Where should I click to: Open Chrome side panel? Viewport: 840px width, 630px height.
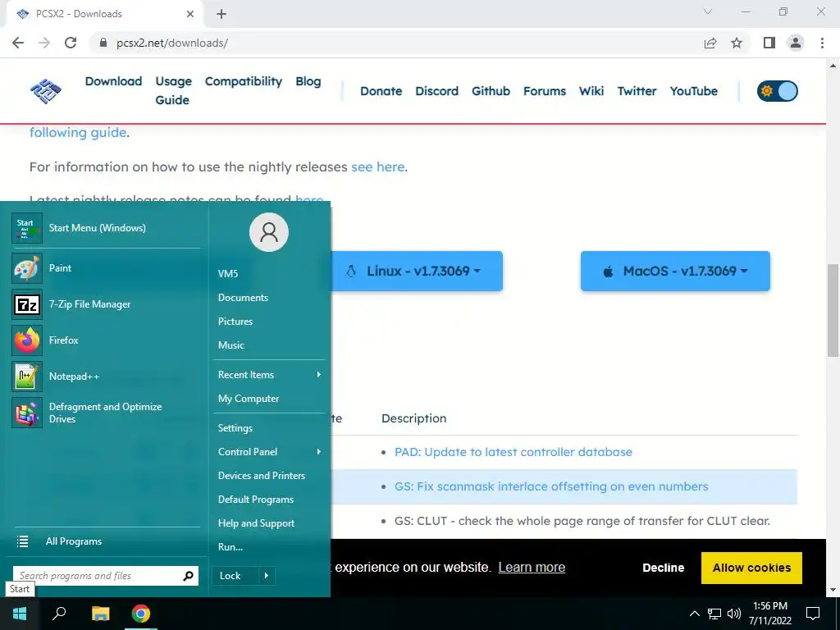coord(769,43)
